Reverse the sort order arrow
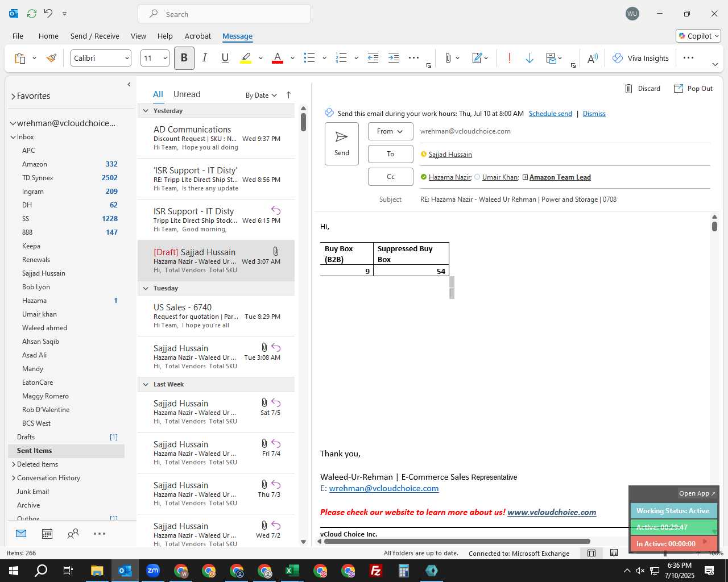The width and height of the screenshot is (728, 582). point(288,95)
